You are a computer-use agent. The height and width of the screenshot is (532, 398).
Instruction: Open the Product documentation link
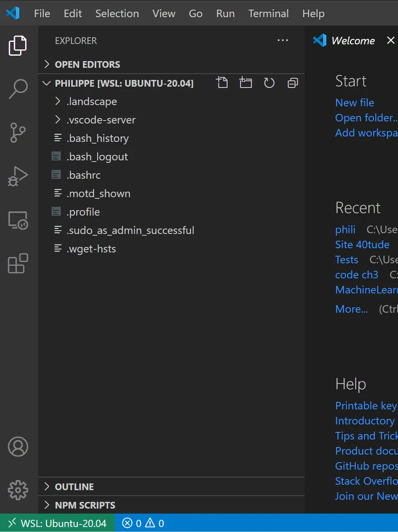point(366,451)
